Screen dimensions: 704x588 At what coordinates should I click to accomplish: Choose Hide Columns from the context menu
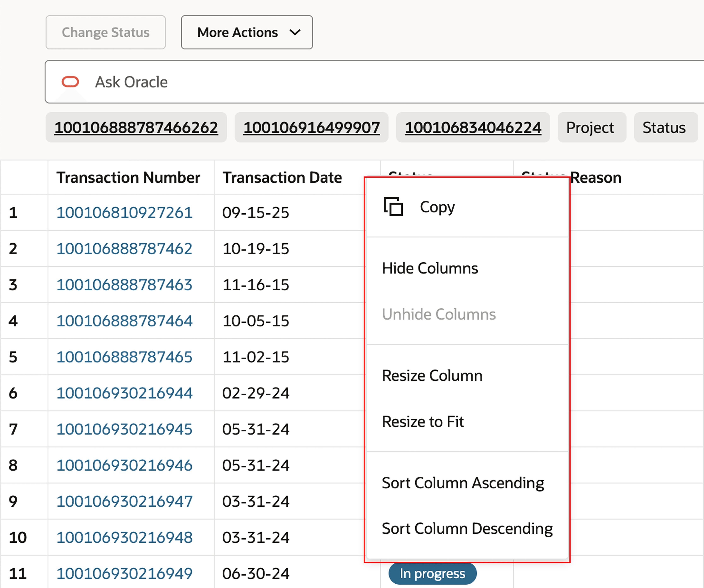pyautogui.click(x=430, y=268)
